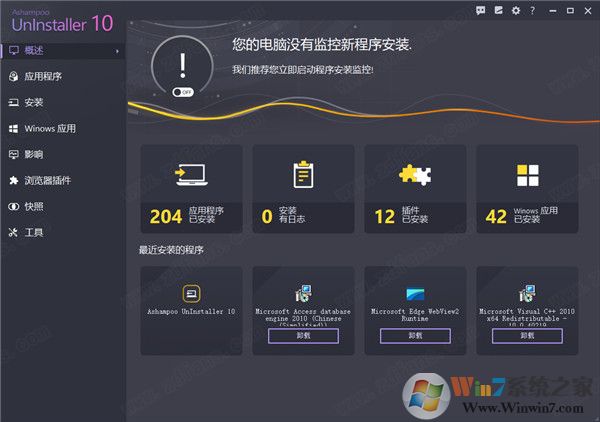Click the Microsoft Edge WebView2 Runtime name
Viewport: 600px width, 422px height.
415,315
